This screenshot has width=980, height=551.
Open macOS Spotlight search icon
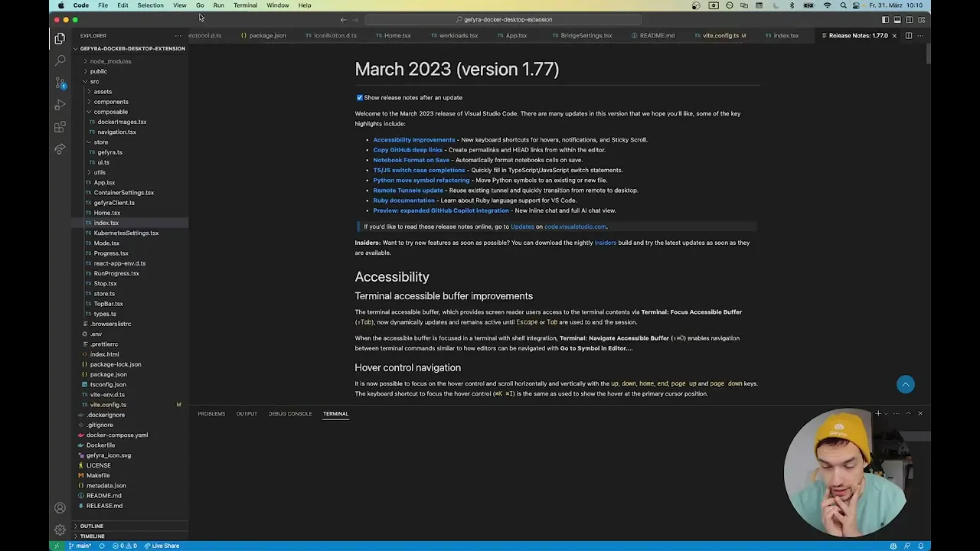[844, 5]
